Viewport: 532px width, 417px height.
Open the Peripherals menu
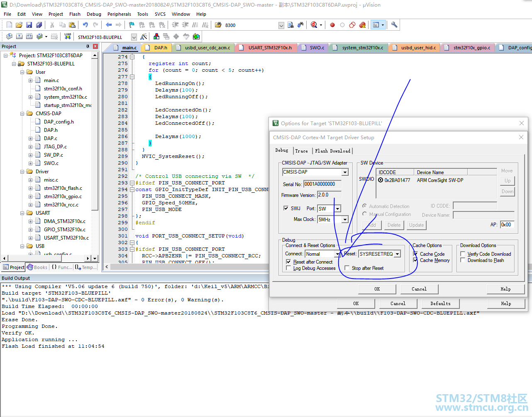point(119,14)
